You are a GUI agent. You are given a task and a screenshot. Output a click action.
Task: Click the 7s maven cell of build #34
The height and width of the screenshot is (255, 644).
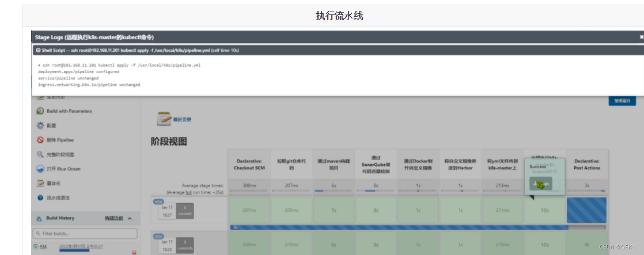(334, 210)
